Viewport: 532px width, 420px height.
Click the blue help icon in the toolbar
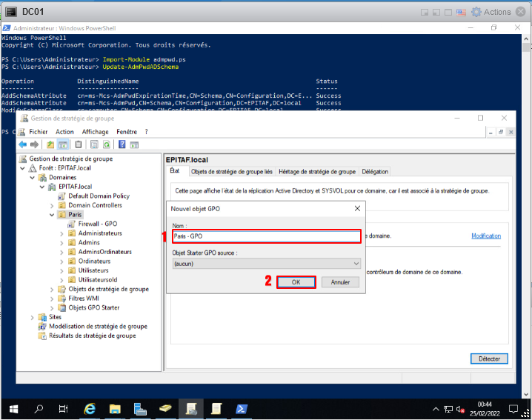tap(121, 144)
